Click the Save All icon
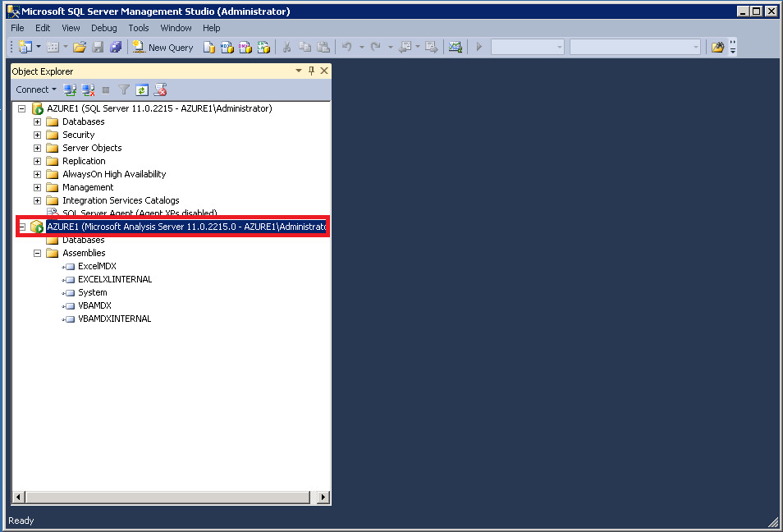 tap(116, 48)
